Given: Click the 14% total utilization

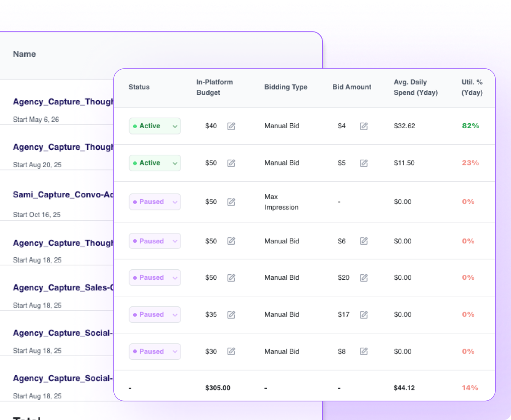Looking at the screenshot, I should click(470, 388).
